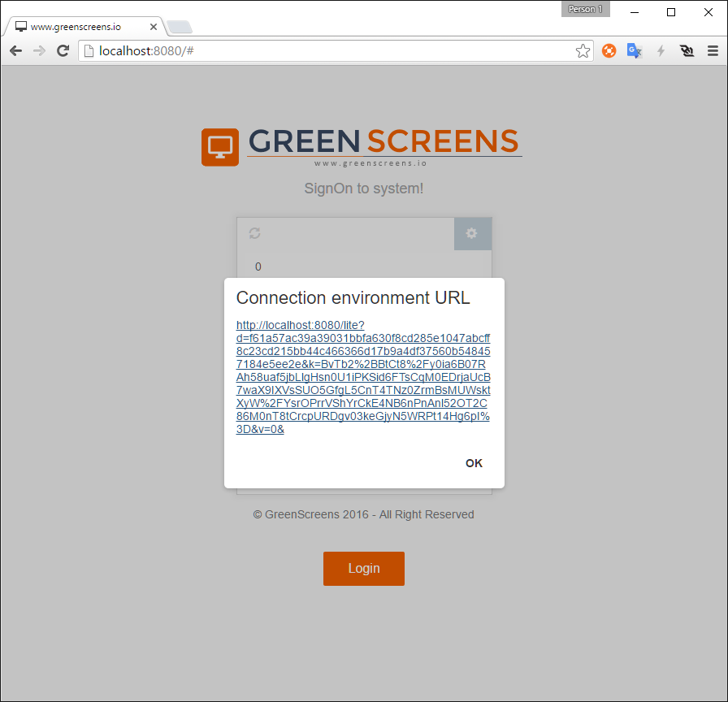Open the localhost:8080/lite connection URL link

tap(362, 377)
